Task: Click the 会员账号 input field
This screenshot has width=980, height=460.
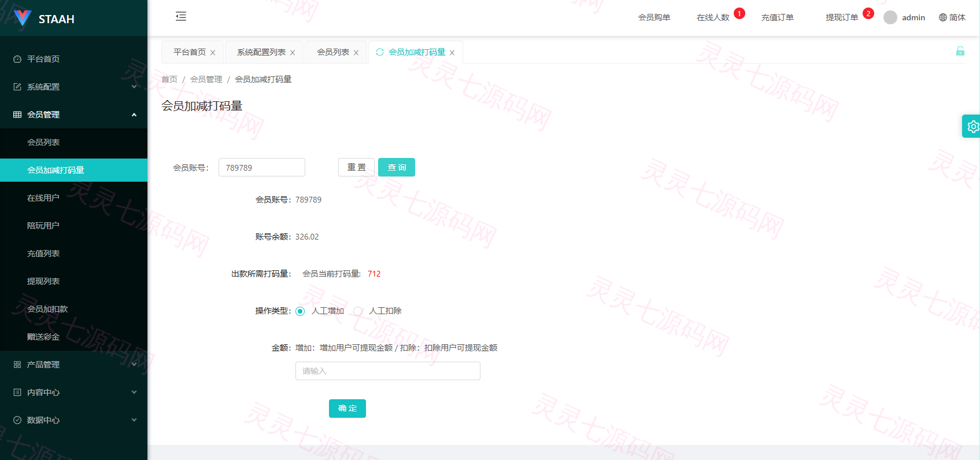Action: coord(262,167)
